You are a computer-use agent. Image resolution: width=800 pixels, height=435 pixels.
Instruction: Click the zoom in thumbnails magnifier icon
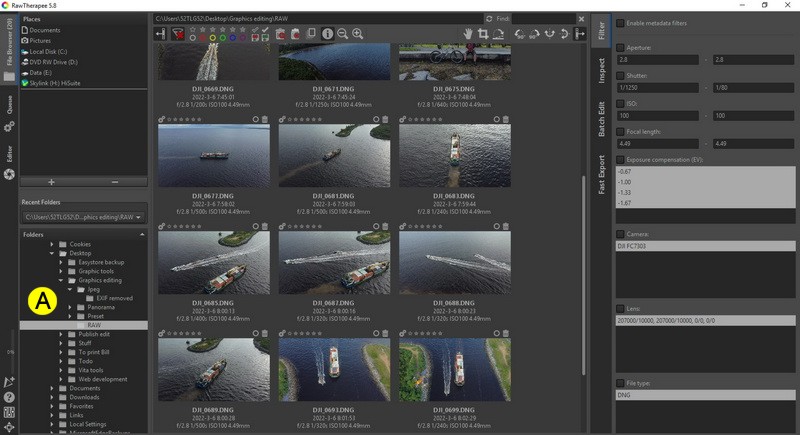[x=358, y=34]
